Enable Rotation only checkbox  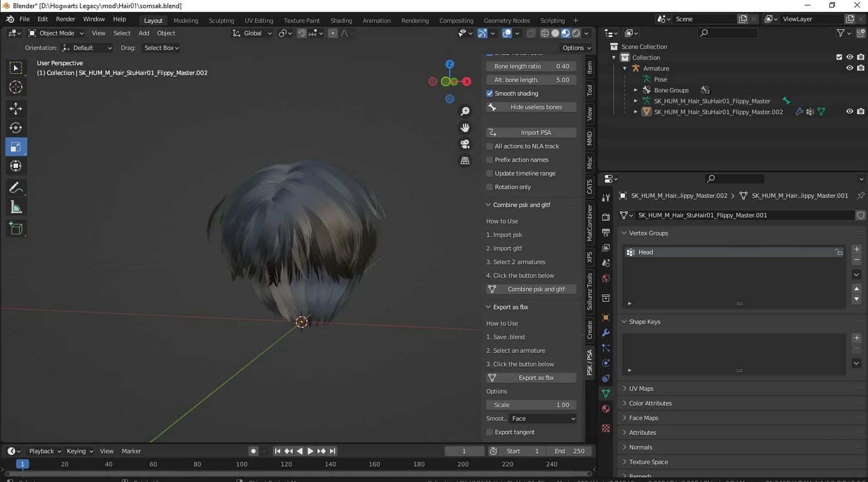[x=490, y=187]
